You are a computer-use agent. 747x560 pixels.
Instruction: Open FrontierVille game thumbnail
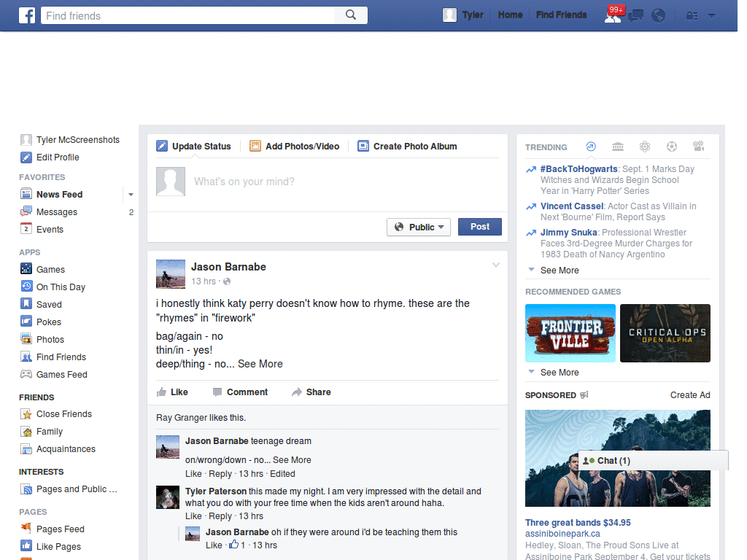pyautogui.click(x=570, y=333)
